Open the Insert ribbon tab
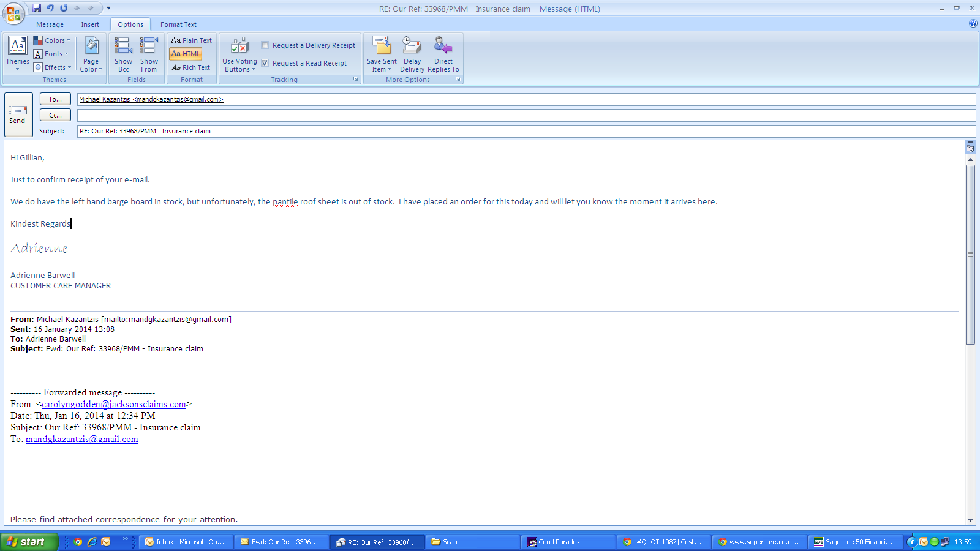This screenshot has width=980, height=551. coord(90,24)
